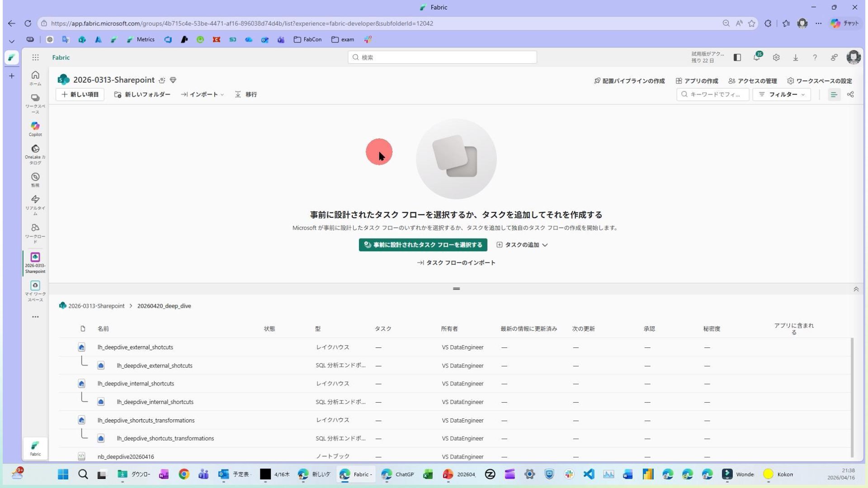
Task: Open the app launcher waffle grid icon
Action: pyautogui.click(x=35, y=57)
